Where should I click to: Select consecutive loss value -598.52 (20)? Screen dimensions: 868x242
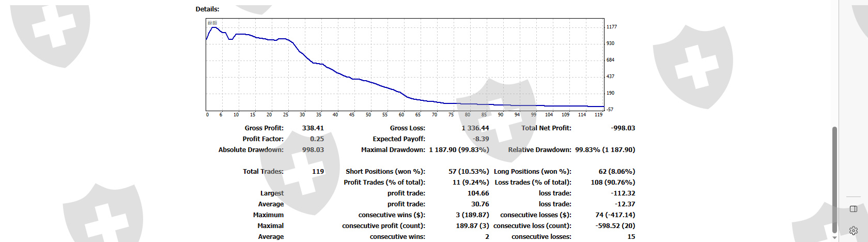pos(615,226)
